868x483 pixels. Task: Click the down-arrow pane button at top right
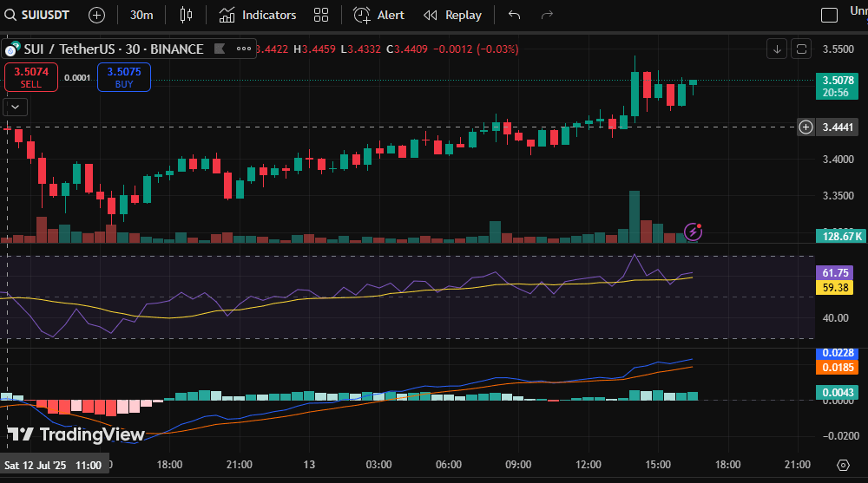click(776, 49)
